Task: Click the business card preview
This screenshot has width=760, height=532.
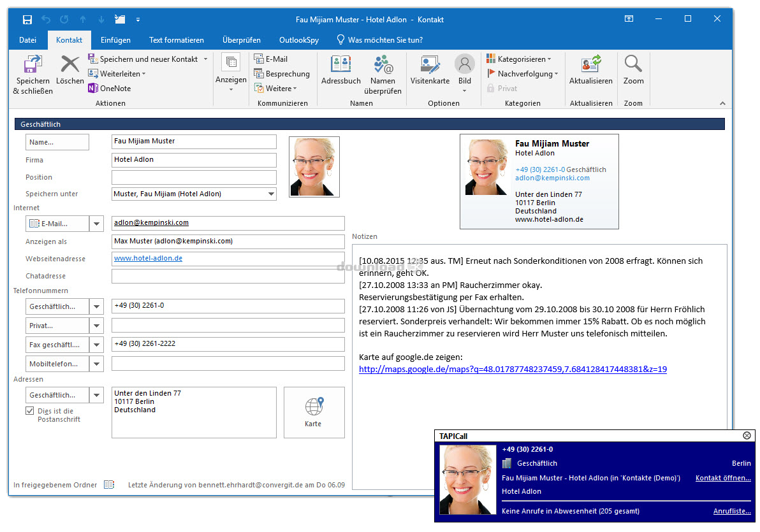Action: (539, 181)
